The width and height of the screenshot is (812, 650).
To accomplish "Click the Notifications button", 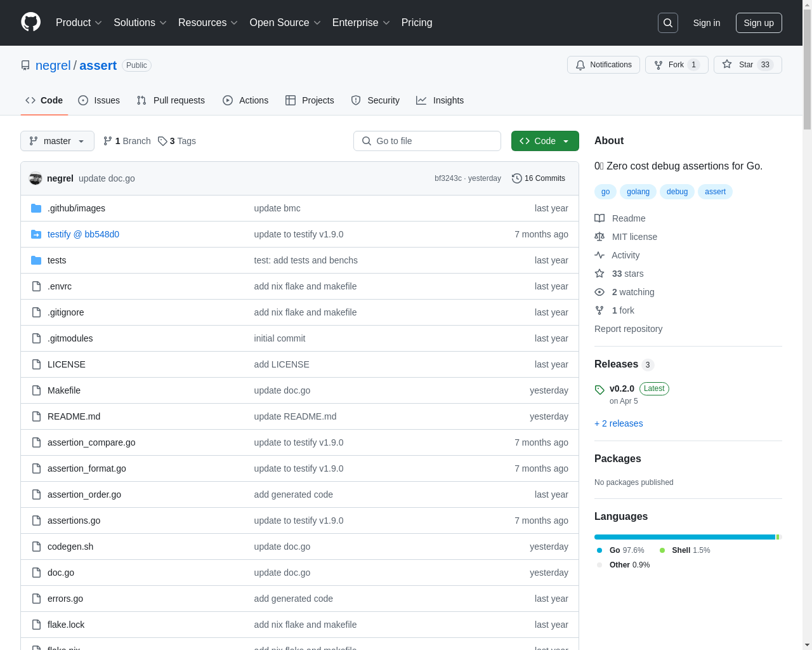I will pos(603,65).
